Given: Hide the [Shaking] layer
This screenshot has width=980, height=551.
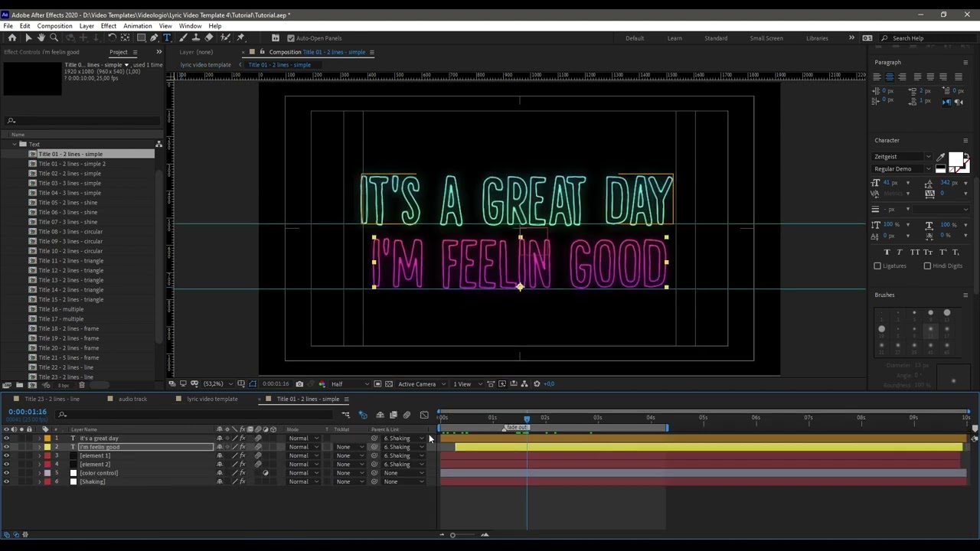Looking at the screenshot, I should pyautogui.click(x=6, y=482).
